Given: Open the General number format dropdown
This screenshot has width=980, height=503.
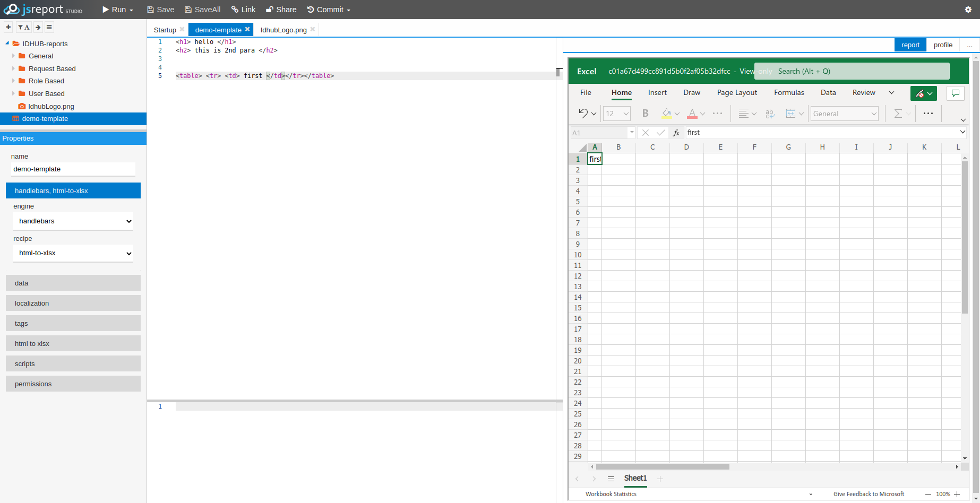Looking at the screenshot, I should (844, 114).
